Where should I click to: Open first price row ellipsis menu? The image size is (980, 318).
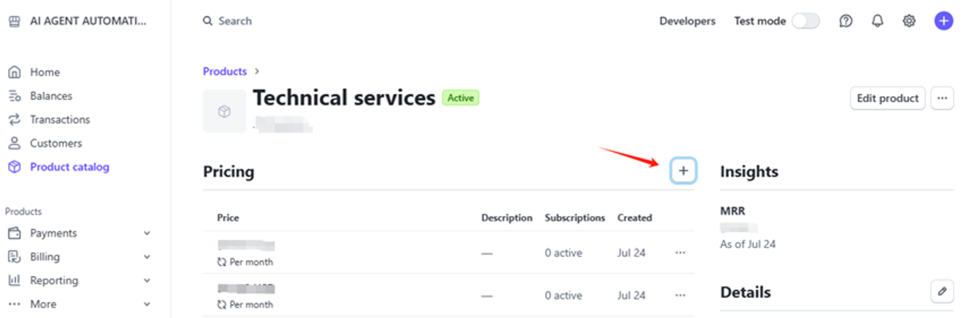[680, 253]
